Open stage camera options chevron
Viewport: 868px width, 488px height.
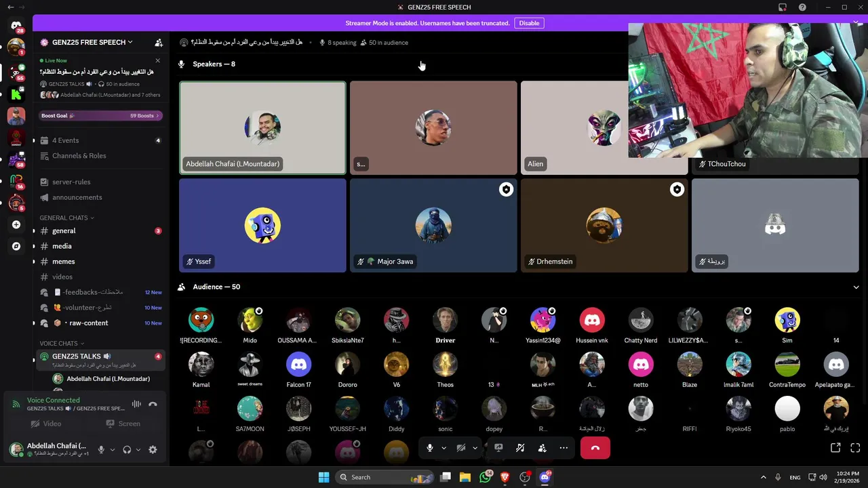(x=475, y=448)
